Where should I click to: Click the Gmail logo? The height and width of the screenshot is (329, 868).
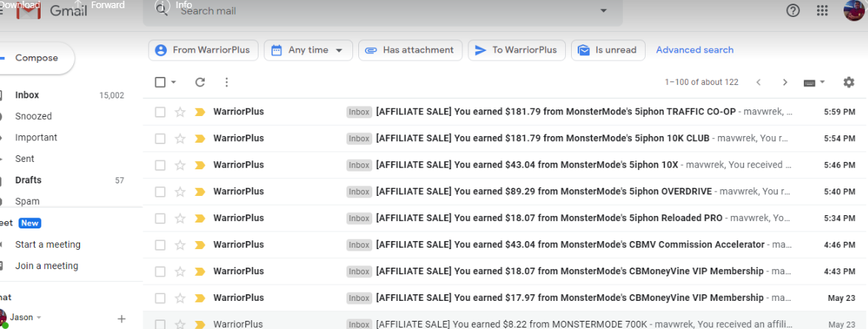(x=52, y=10)
